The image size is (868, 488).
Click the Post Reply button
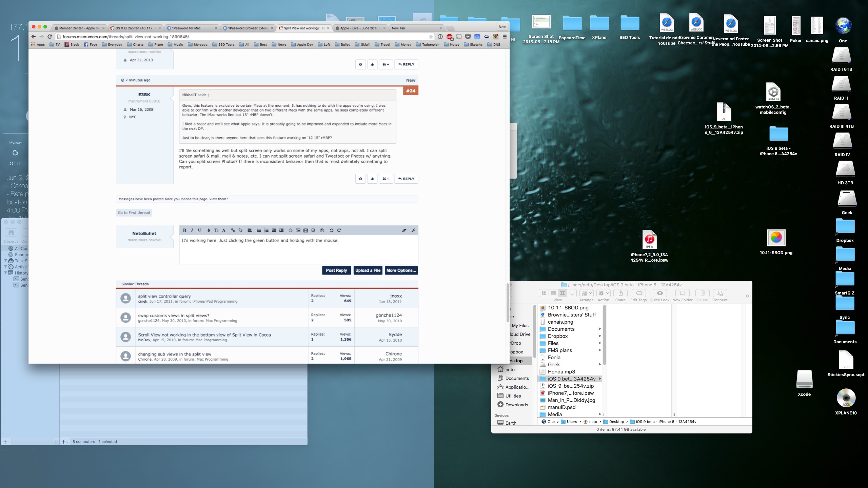336,270
